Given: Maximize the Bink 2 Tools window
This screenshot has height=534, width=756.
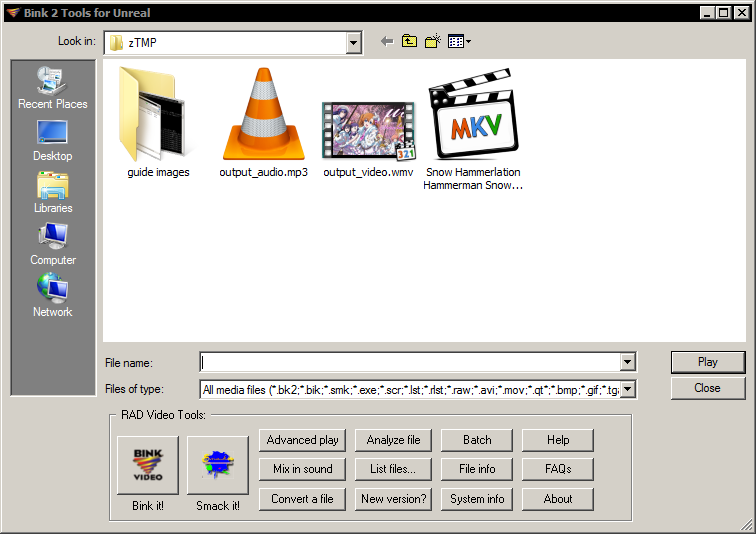Looking at the screenshot, I should [724, 13].
